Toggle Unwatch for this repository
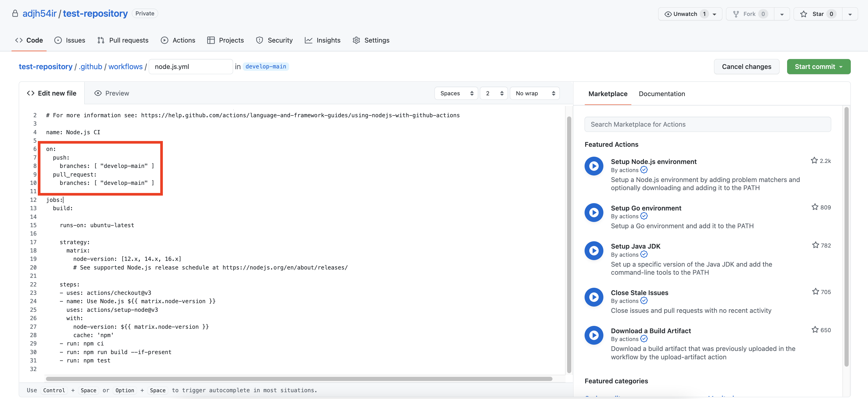 point(685,14)
